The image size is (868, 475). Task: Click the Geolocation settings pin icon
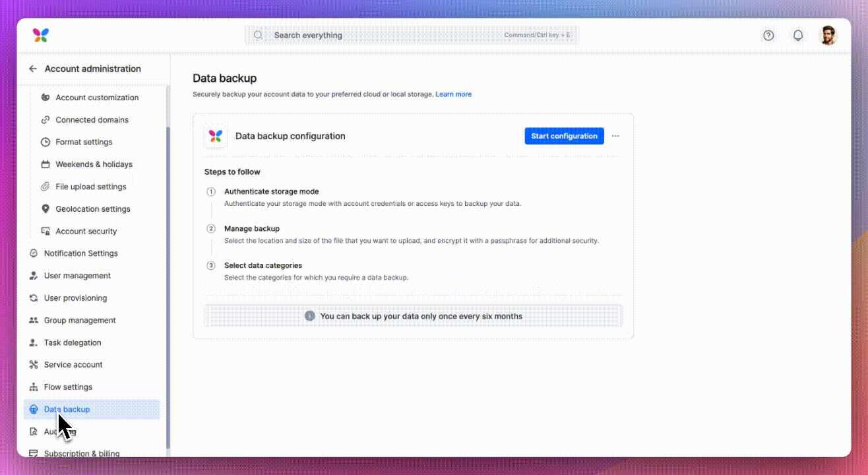click(46, 209)
